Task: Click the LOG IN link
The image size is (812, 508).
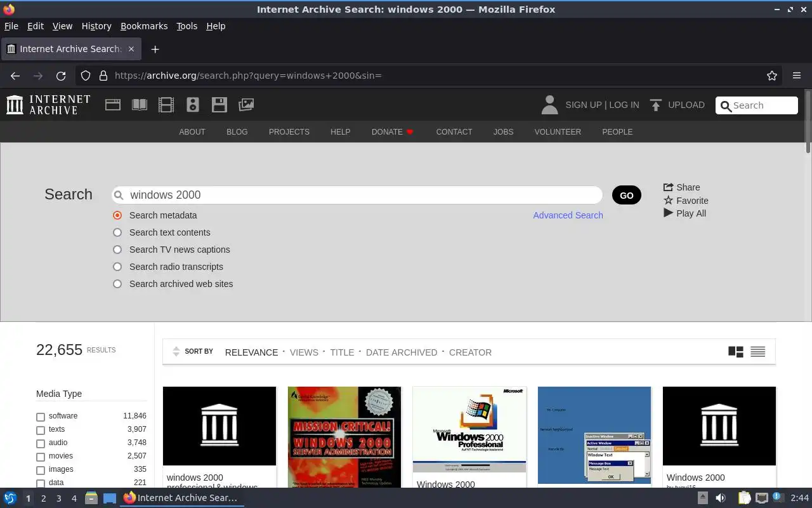Action: pyautogui.click(x=624, y=105)
